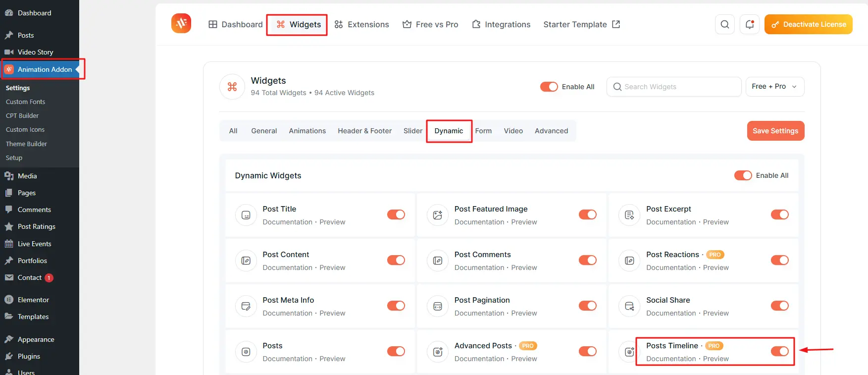
Task: Toggle the Advanced Posts switch
Action: (x=588, y=351)
